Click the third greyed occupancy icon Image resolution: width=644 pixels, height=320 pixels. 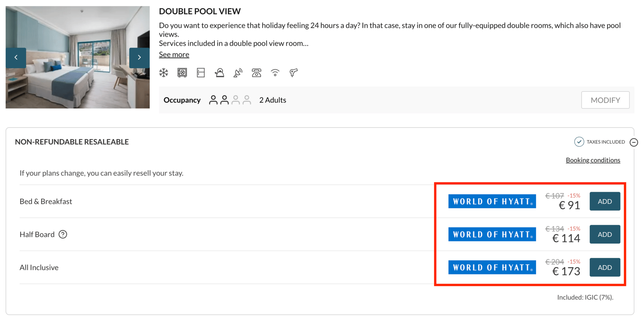(x=235, y=100)
